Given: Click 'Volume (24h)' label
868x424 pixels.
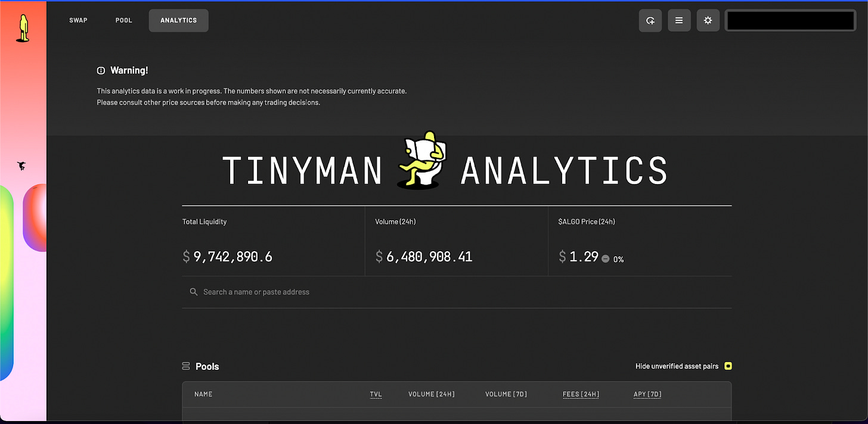Looking at the screenshot, I should pyautogui.click(x=395, y=222).
